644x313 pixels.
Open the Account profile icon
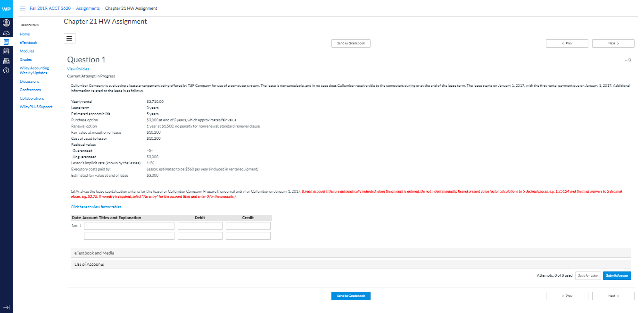click(x=6, y=23)
